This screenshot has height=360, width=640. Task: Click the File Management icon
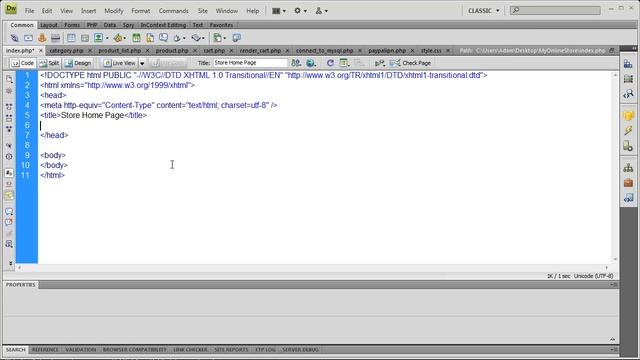pos(296,63)
